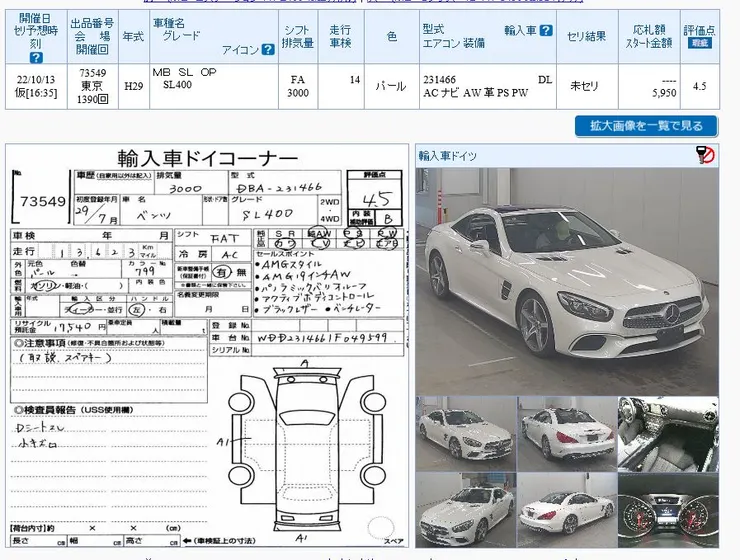Click the 履歴 badge under 評価点
Screen dimensions: 740x560
[x=699, y=43]
